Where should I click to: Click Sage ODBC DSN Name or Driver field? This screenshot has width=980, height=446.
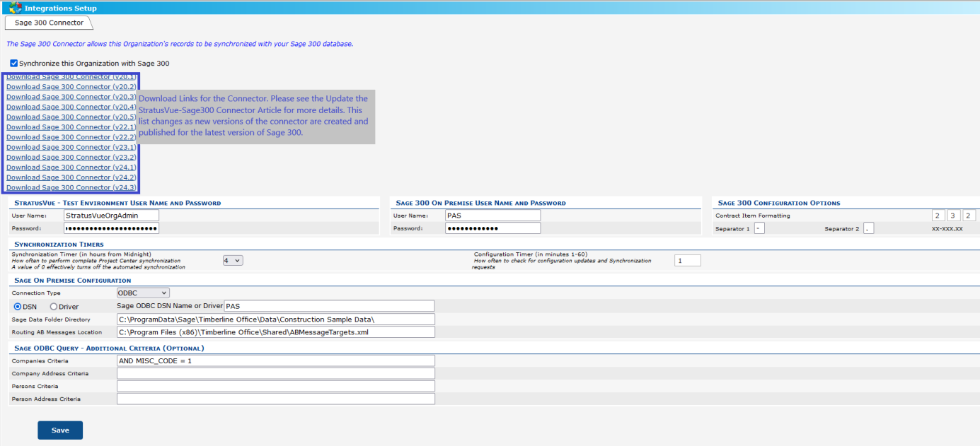pos(329,306)
